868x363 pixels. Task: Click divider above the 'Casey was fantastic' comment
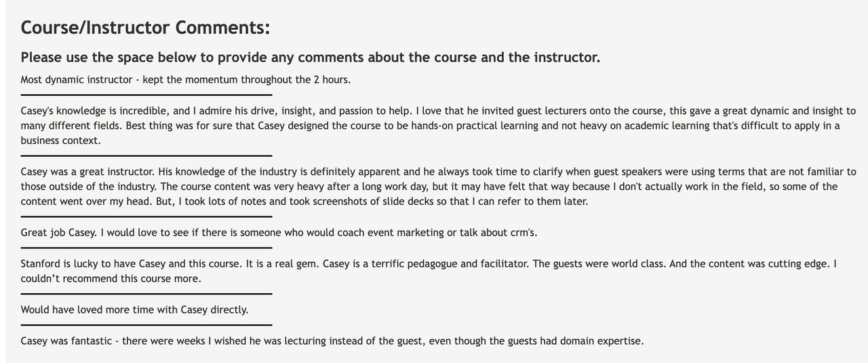[x=146, y=326]
